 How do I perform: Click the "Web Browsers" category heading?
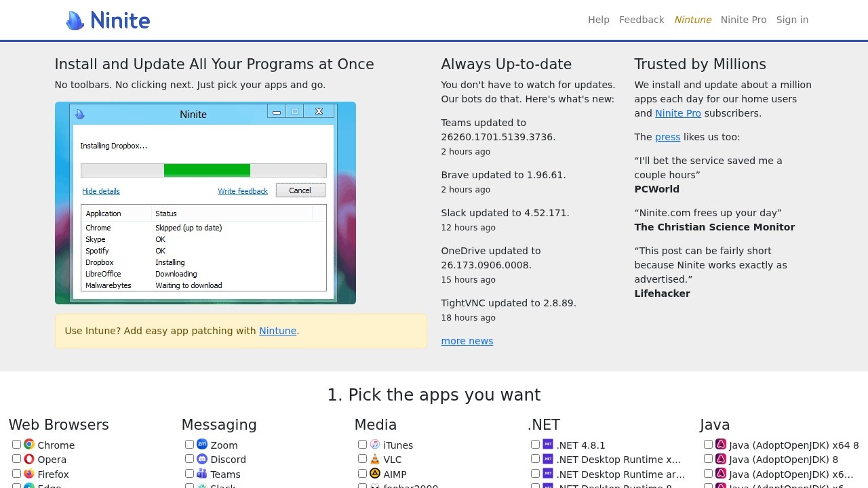pos(59,425)
